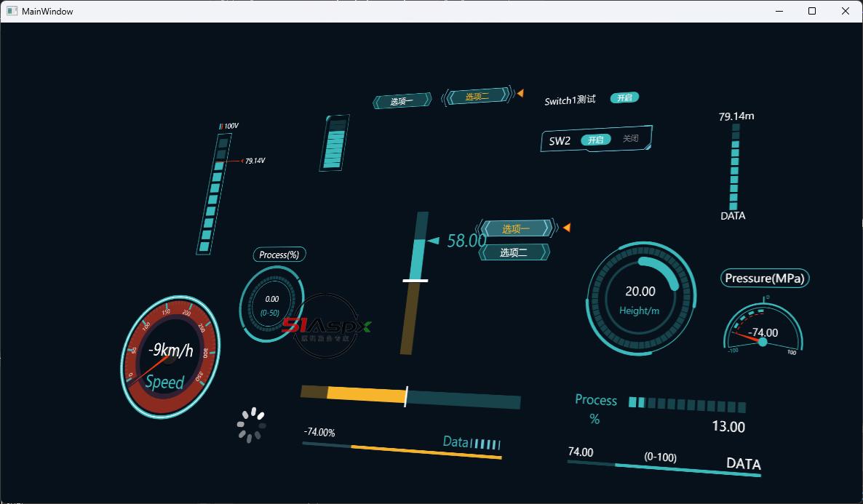Click the spinning loading indicator

251,425
